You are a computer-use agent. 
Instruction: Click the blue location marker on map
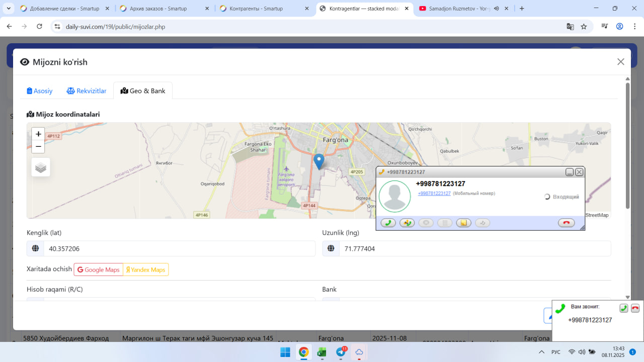[318, 161]
